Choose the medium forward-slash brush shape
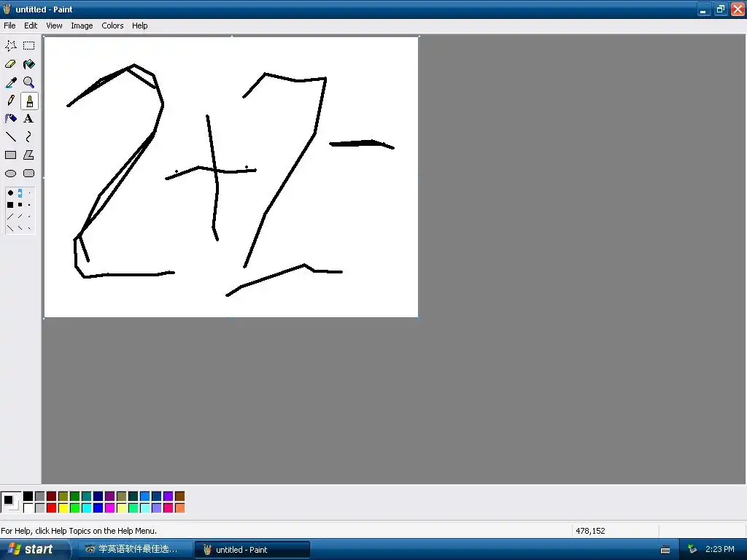747x560 pixels. (20, 217)
